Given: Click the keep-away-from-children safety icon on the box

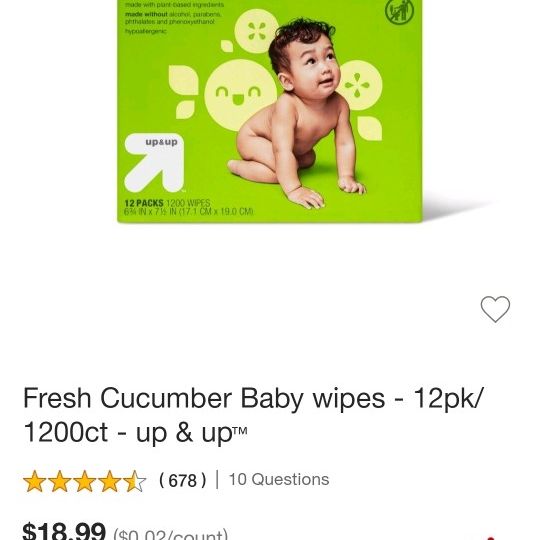Looking at the screenshot, I should (x=399, y=11).
